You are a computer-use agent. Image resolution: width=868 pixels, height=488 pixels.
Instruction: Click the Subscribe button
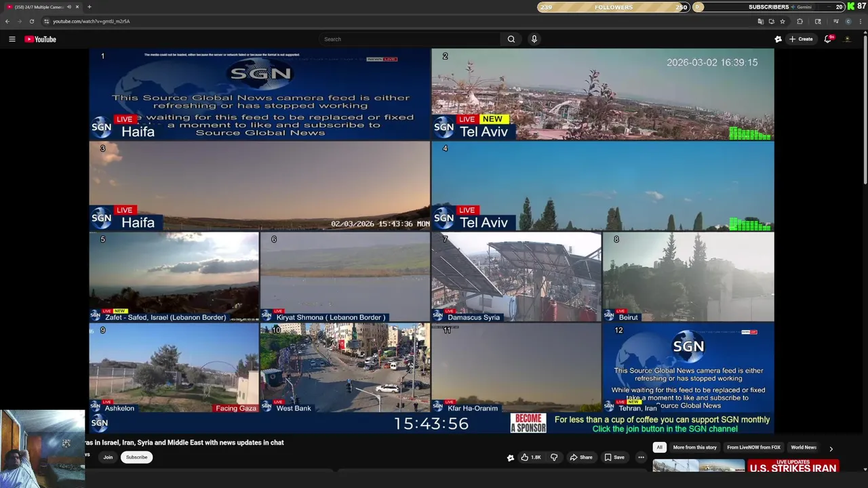[136, 457]
